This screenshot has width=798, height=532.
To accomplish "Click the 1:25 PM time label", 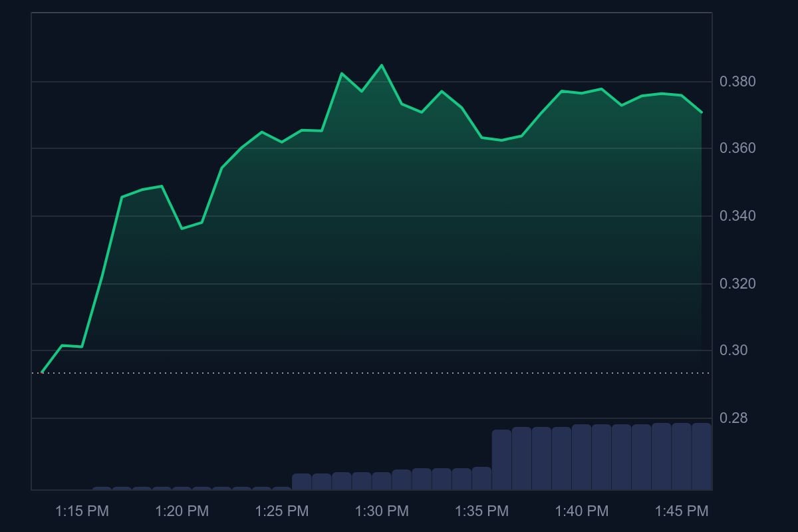I will click(x=282, y=511).
